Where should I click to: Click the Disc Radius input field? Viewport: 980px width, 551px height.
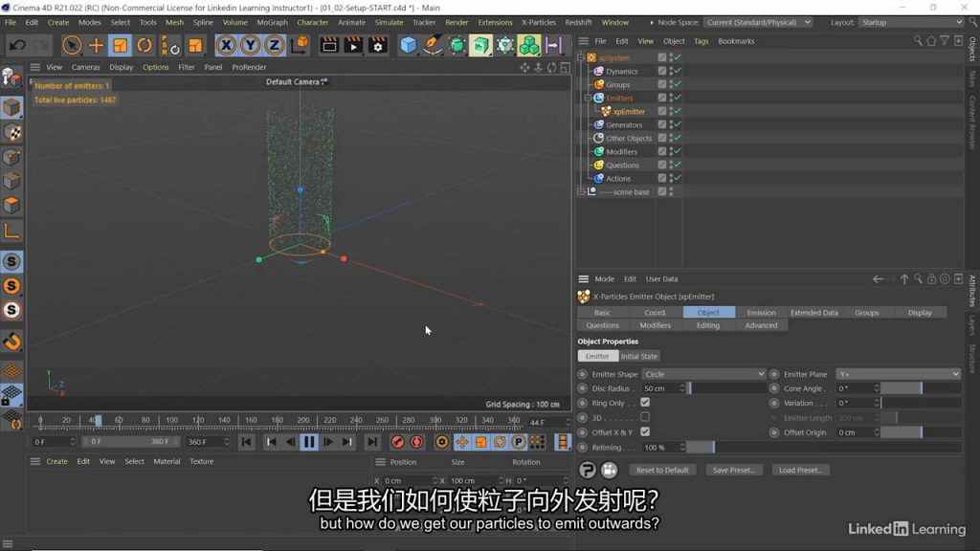660,388
